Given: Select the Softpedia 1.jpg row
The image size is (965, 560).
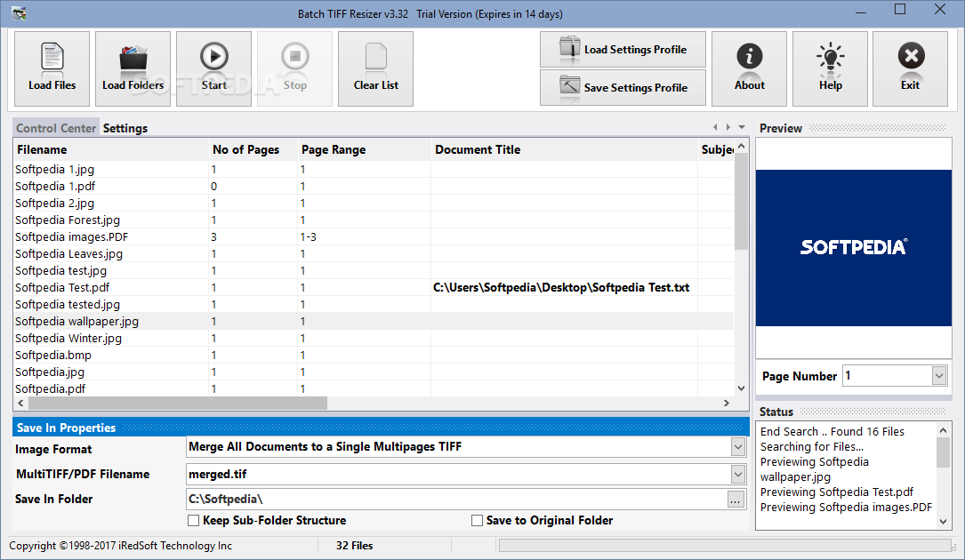Looking at the screenshot, I should pyautogui.click(x=374, y=169).
